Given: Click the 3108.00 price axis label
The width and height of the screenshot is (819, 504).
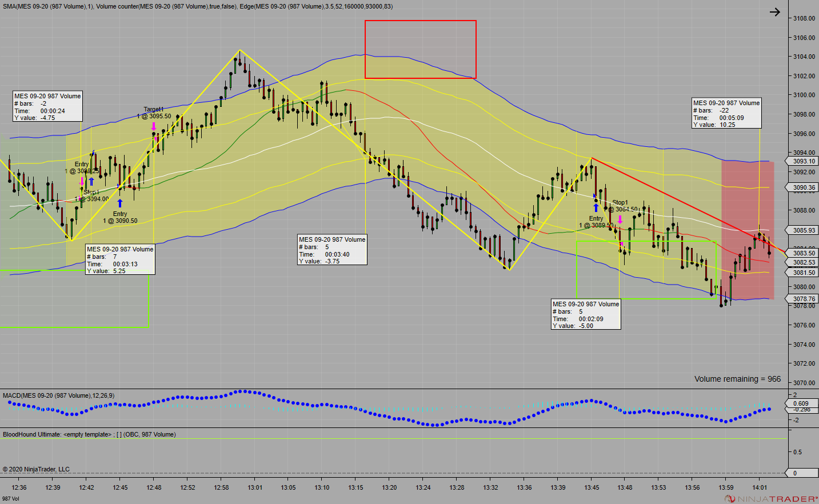Looking at the screenshot, I should pyautogui.click(x=804, y=18).
